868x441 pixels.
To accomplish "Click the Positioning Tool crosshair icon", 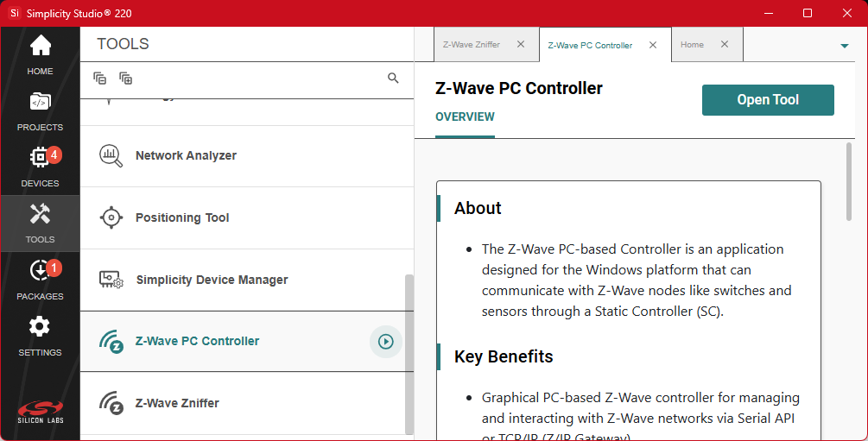I will pos(111,217).
